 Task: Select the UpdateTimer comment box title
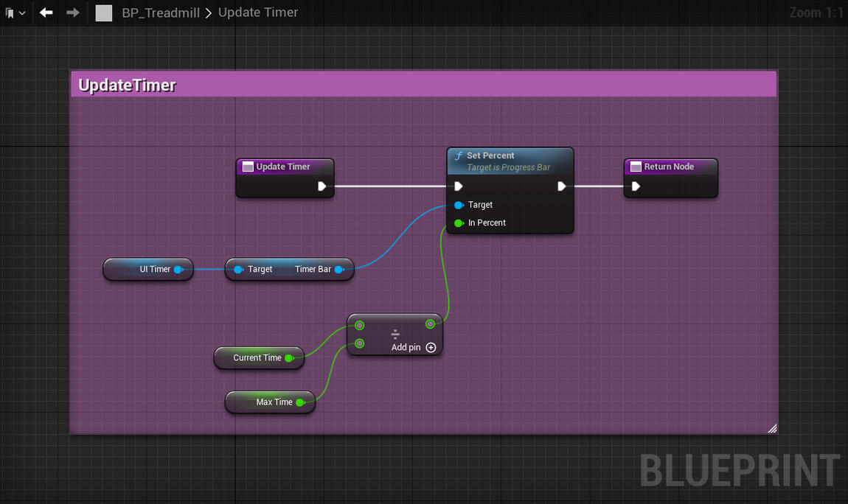(x=128, y=85)
